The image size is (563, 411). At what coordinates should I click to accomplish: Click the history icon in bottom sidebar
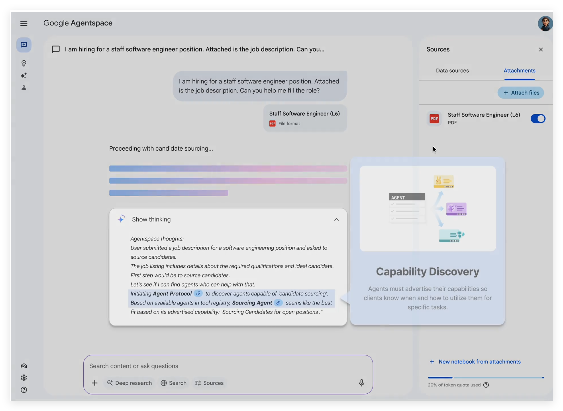point(24,390)
